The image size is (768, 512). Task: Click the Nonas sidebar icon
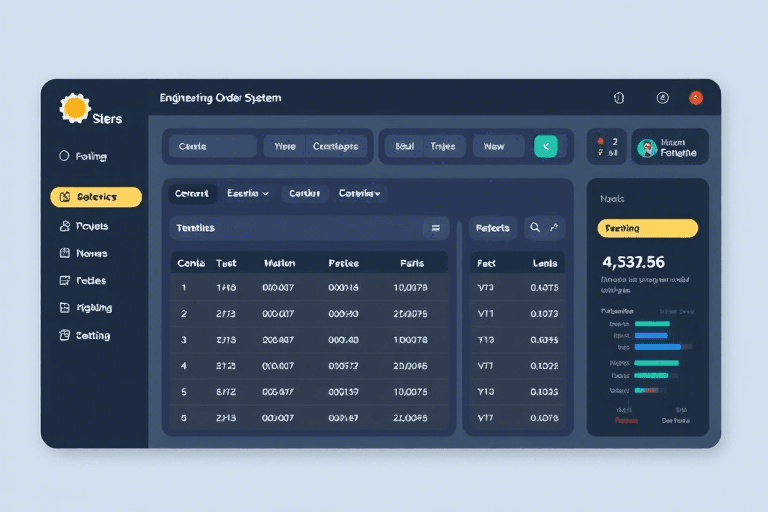click(65, 254)
